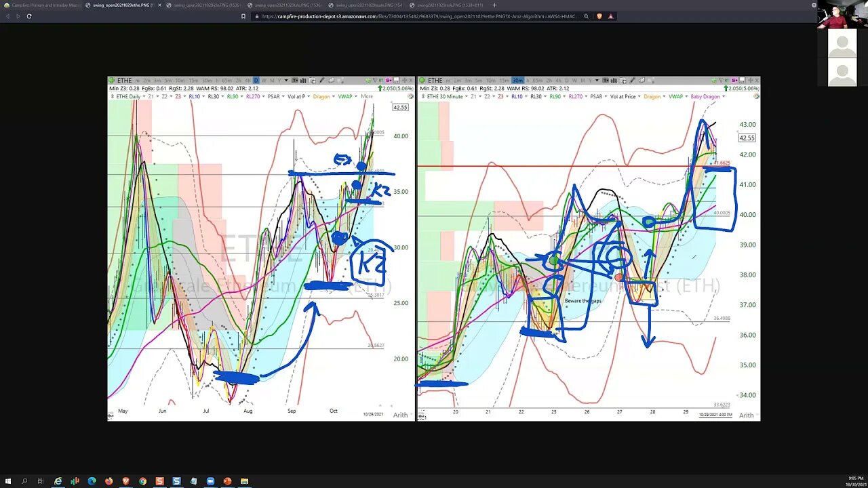The image size is (868, 488).
Task: Click Z3 indicator label in left chart
Action: pyautogui.click(x=178, y=96)
